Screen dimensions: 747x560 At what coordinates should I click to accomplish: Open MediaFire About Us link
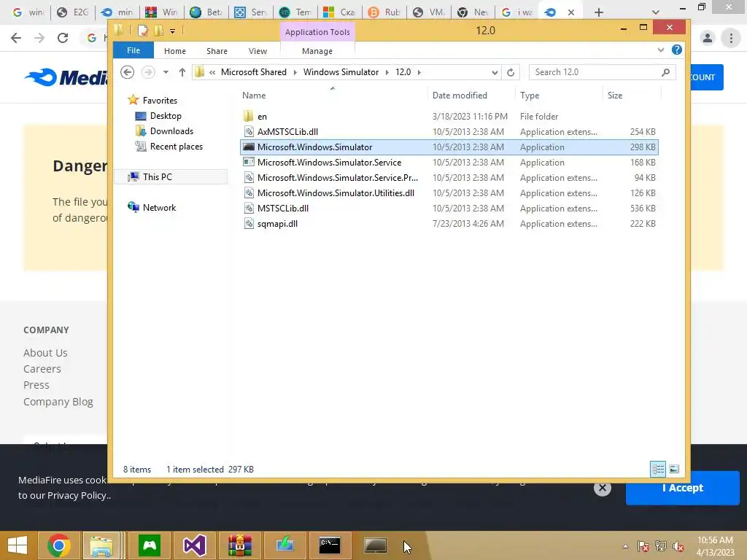[45, 353]
